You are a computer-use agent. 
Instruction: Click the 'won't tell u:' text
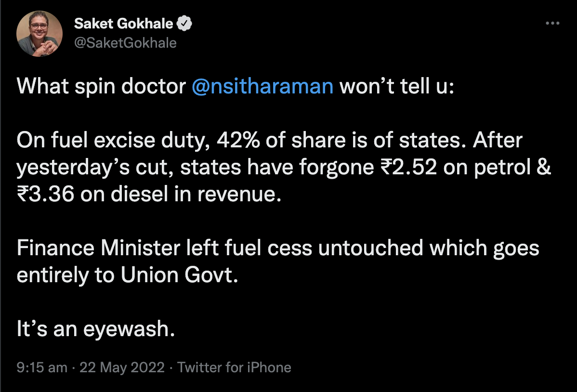(397, 87)
